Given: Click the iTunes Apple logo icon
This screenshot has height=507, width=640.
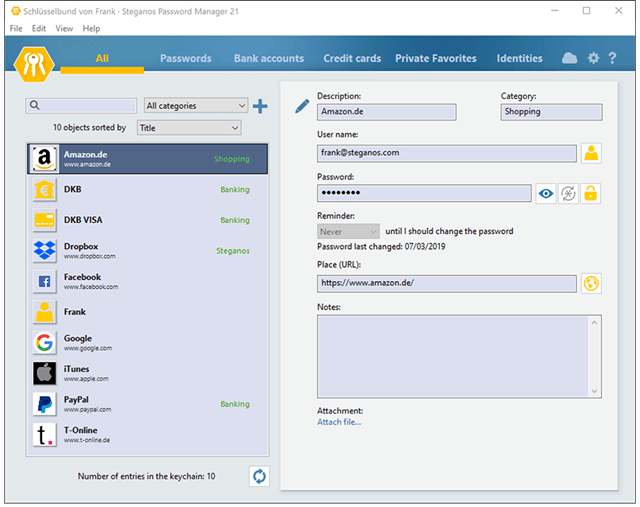Looking at the screenshot, I should tap(44, 373).
